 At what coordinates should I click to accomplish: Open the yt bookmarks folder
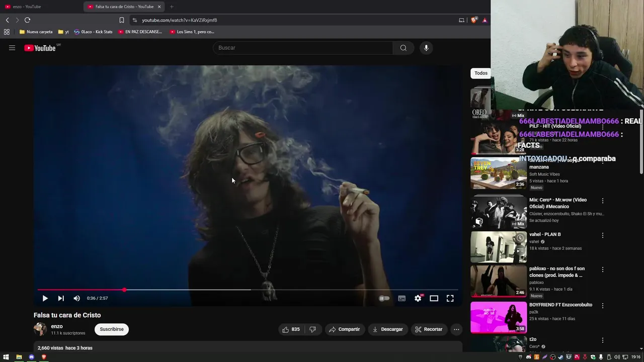[x=63, y=32]
